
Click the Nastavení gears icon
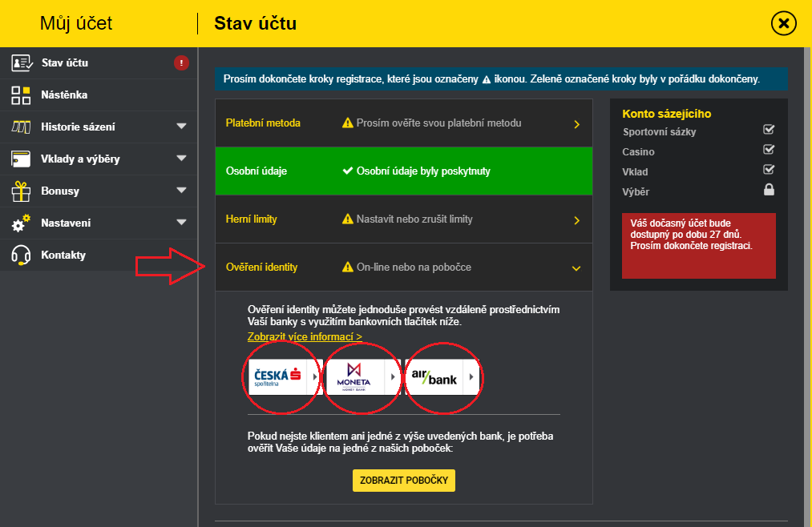pos(21,223)
